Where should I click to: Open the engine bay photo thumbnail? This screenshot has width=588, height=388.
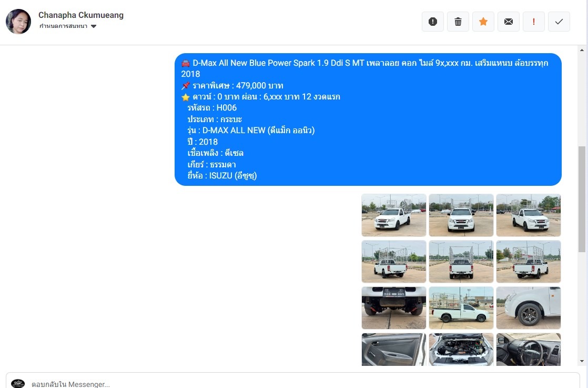[x=461, y=350]
